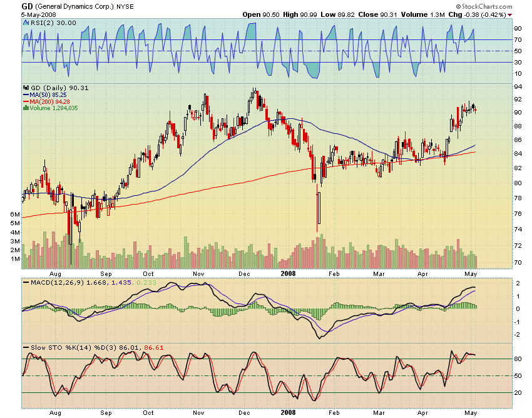Image resolution: width=532 pixels, height=418 pixels.
Task: Click the '5M' volume axis label
Action: [x=15, y=223]
